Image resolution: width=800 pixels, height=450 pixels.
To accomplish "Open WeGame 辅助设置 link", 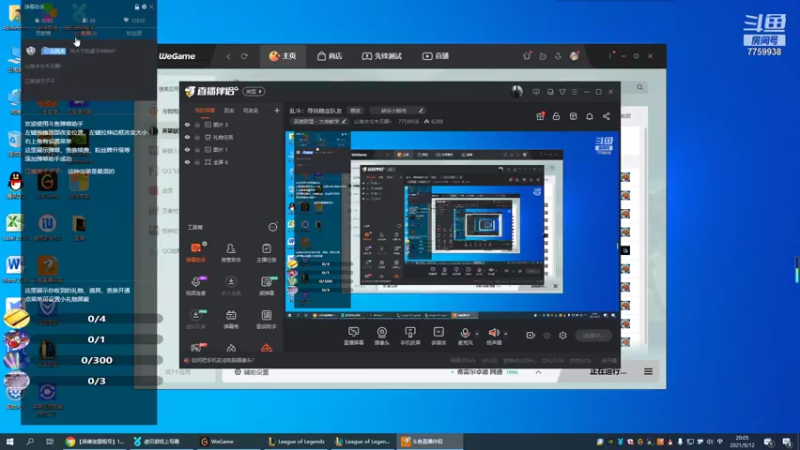I will click(252, 372).
